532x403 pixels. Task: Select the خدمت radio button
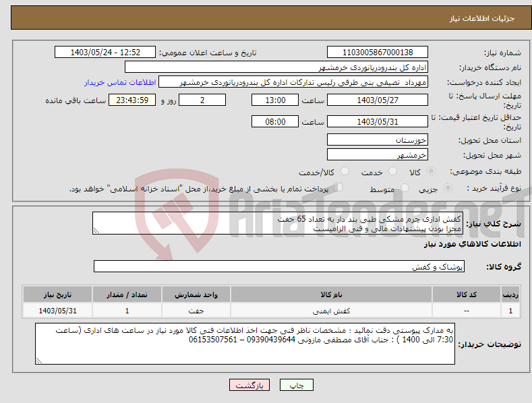coord(392,171)
